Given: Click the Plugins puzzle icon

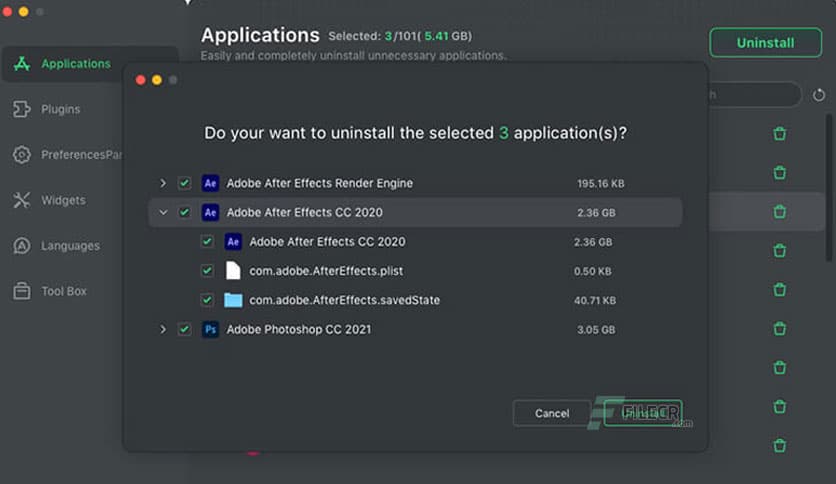Looking at the screenshot, I should click(x=22, y=109).
